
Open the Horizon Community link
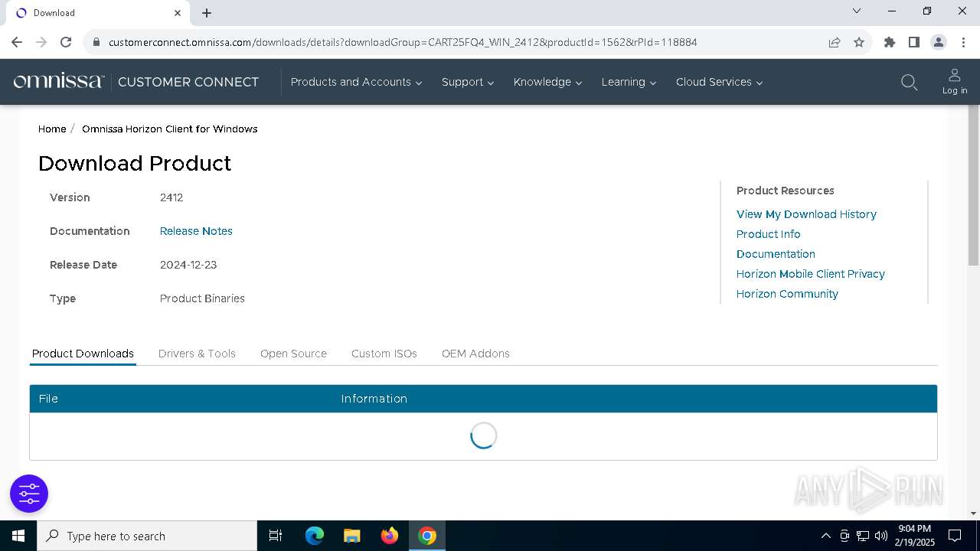click(x=787, y=294)
